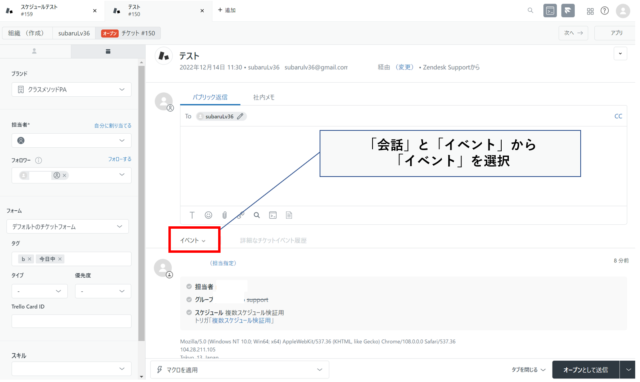Click in the reply message text area
Viewport: 640px width, 382px height.
[x=403, y=166]
